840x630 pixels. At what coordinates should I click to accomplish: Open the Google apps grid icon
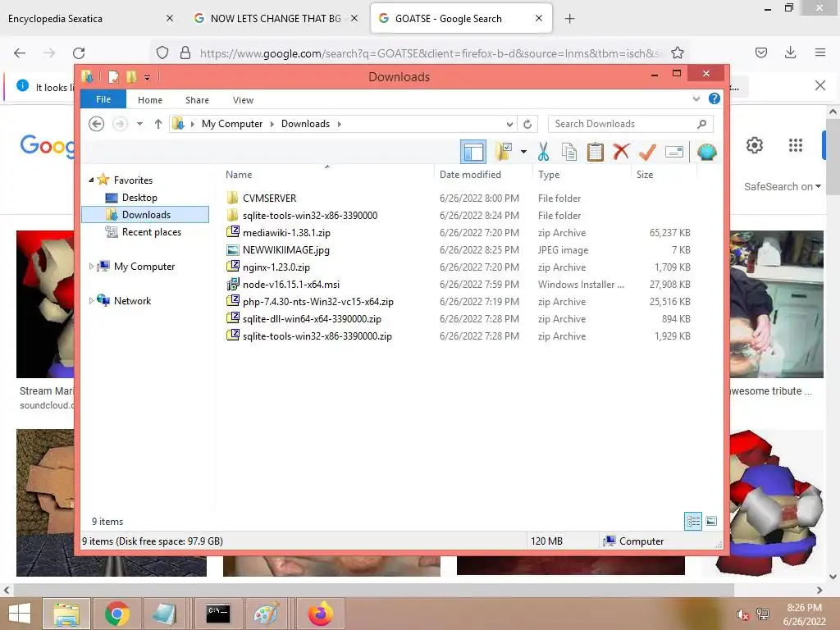796,145
